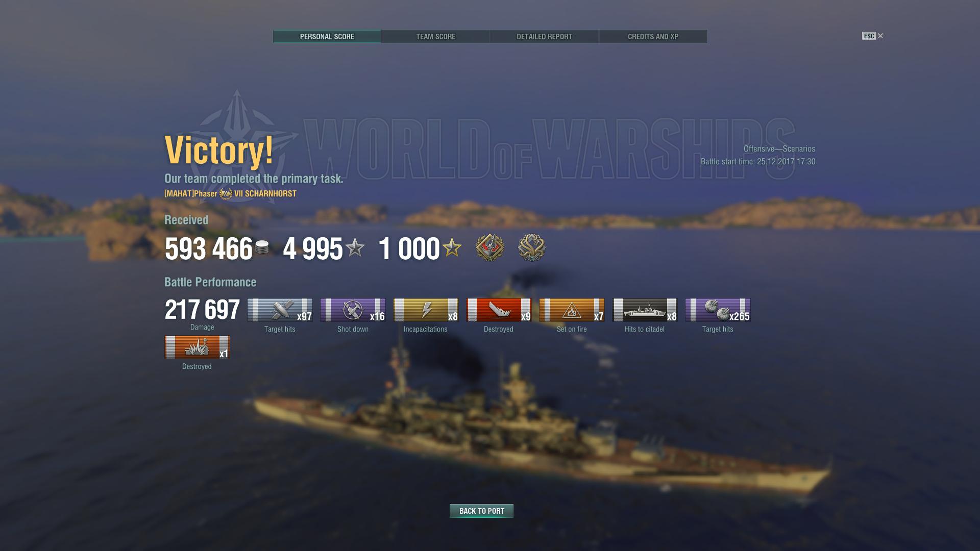Image resolution: width=980 pixels, height=551 pixels.
Task: Click the silver XP star icon
Action: point(355,248)
